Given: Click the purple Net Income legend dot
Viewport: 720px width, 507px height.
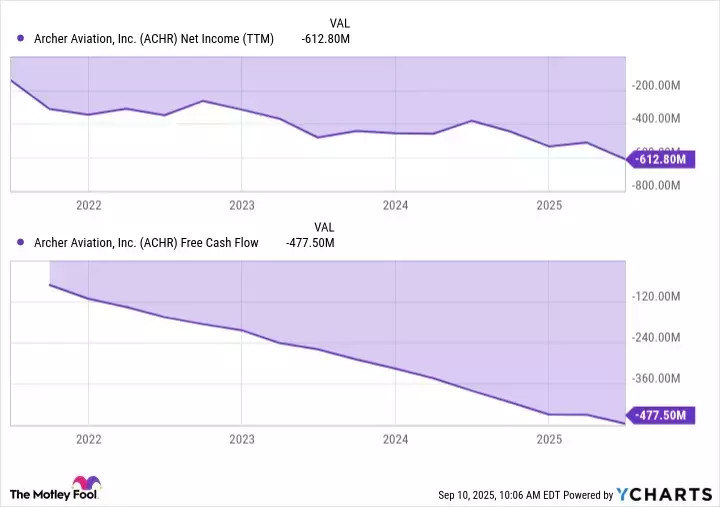Looking at the screenshot, I should (x=21, y=39).
